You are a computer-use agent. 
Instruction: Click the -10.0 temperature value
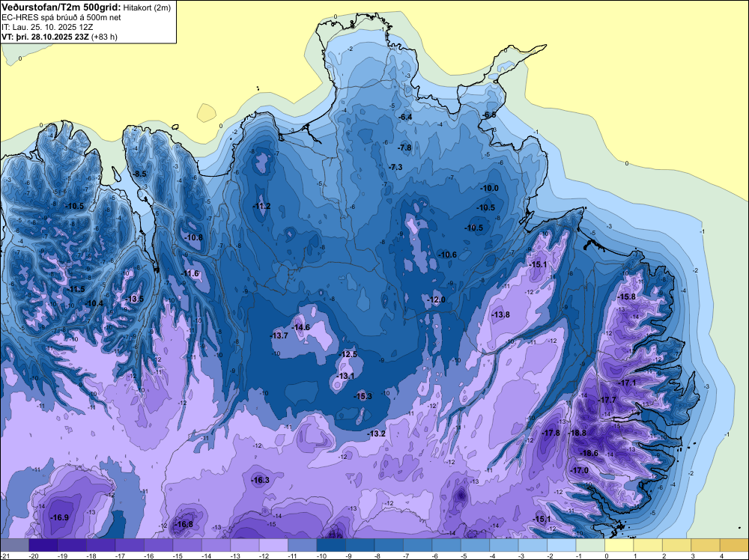click(490, 189)
